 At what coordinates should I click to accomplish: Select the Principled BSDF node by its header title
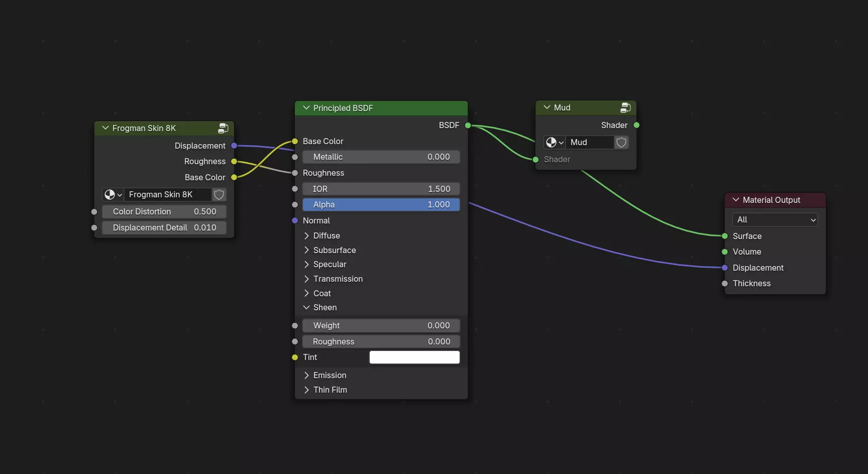(x=343, y=108)
